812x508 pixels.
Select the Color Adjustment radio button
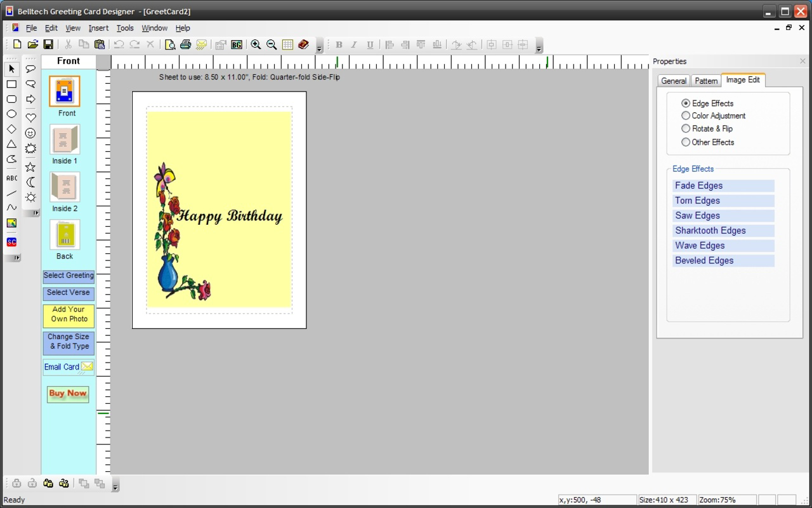[x=686, y=116]
